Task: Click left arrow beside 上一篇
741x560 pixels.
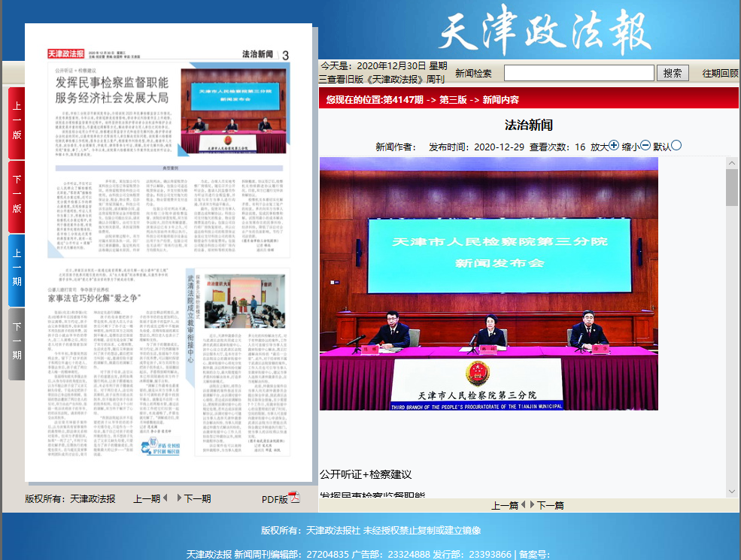Action: 523,505
